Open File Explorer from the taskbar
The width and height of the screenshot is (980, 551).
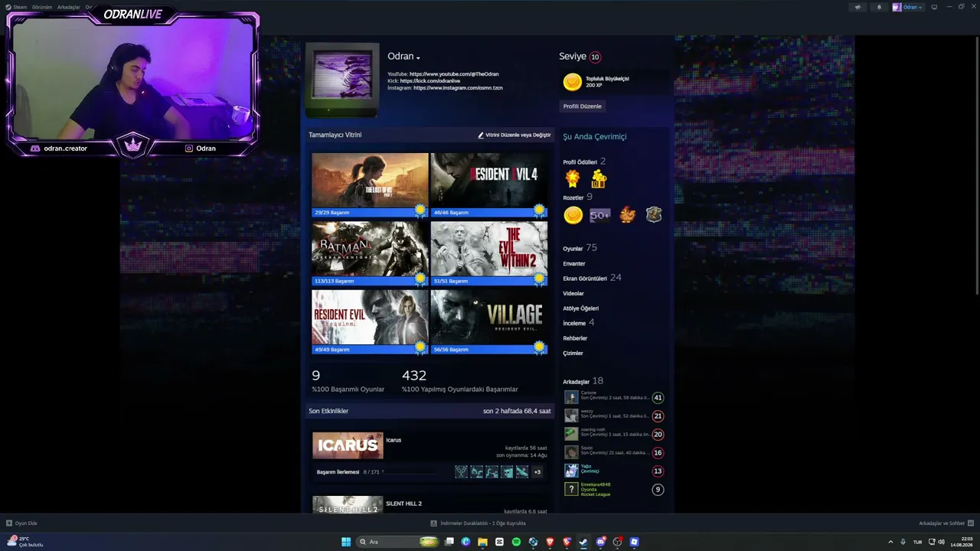click(482, 542)
